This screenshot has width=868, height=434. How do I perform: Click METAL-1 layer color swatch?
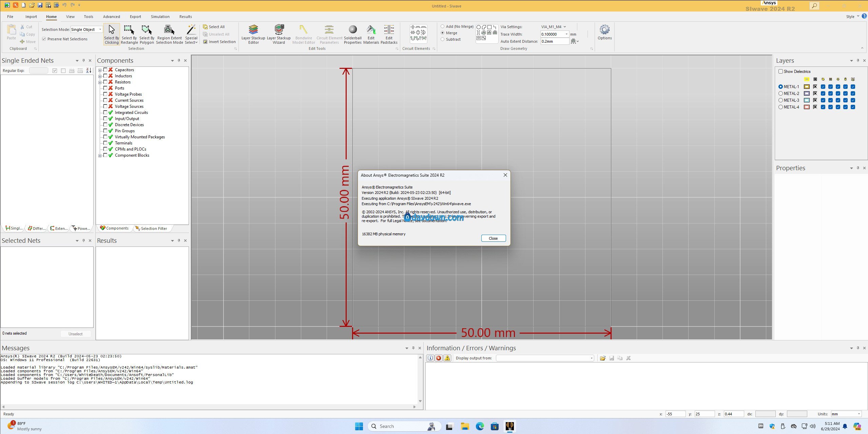[x=807, y=86]
